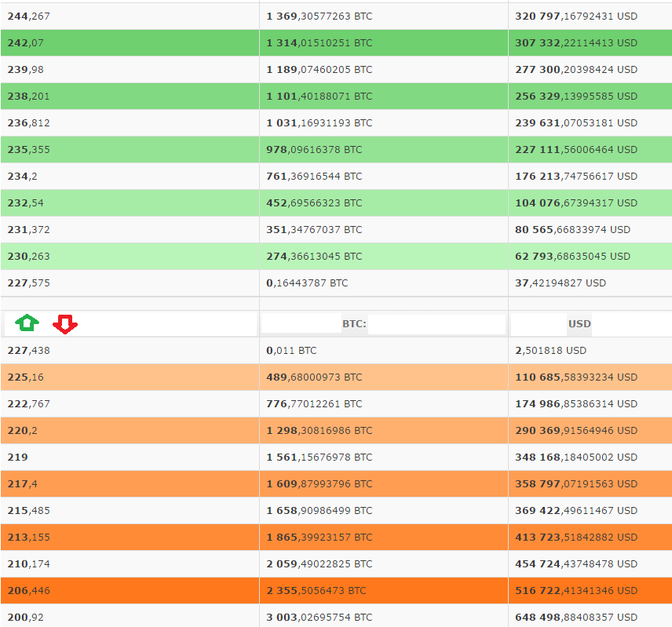The width and height of the screenshot is (672, 627).
Task: Click the red down arrow icon
Action: [65, 324]
